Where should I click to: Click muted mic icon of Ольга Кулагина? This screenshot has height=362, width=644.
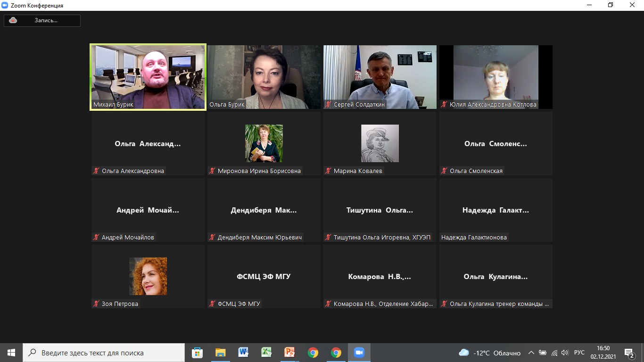445,304
